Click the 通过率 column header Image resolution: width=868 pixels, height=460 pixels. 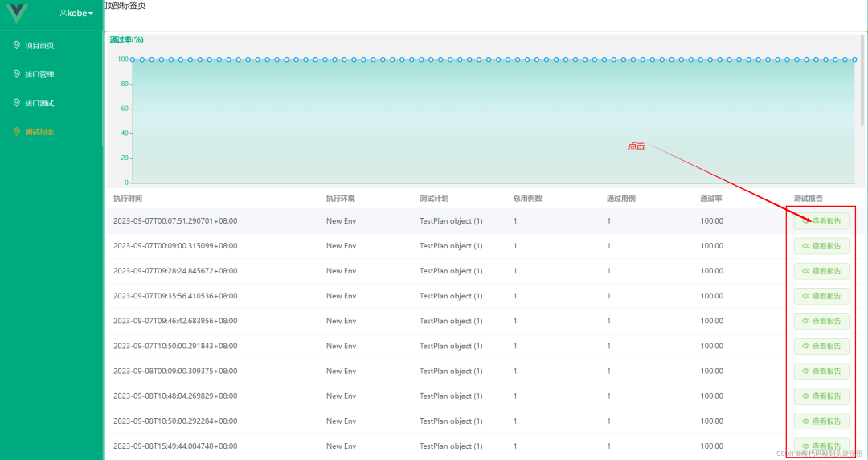tap(711, 199)
